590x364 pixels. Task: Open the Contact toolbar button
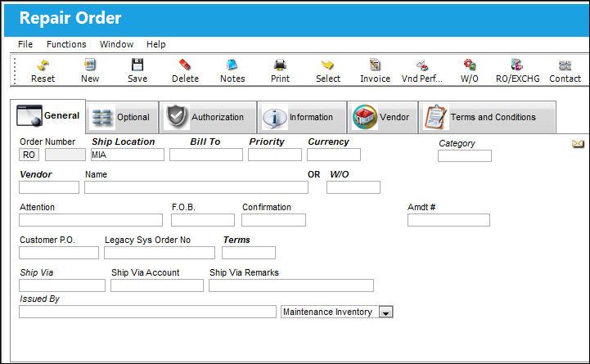coord(565,71)
